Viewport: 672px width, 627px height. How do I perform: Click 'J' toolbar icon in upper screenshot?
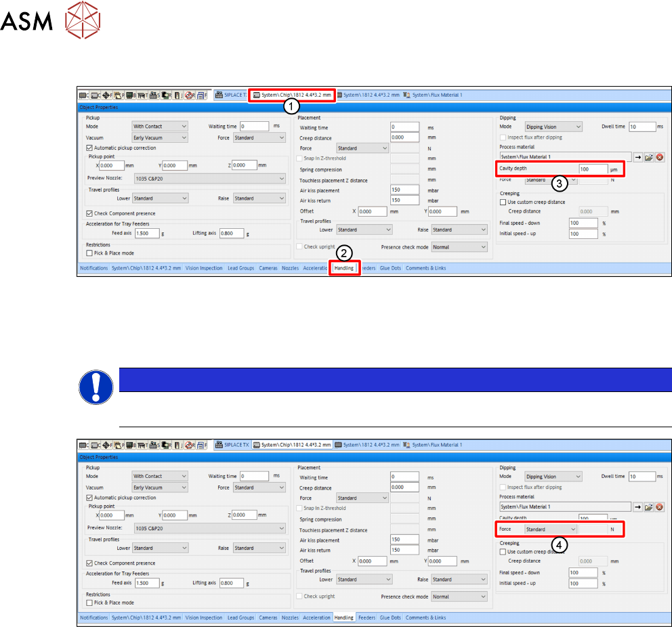click(177, 95)
